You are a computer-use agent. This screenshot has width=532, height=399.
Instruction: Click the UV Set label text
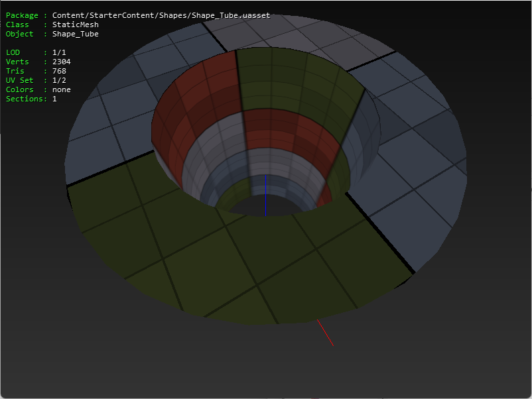(20, 80)
